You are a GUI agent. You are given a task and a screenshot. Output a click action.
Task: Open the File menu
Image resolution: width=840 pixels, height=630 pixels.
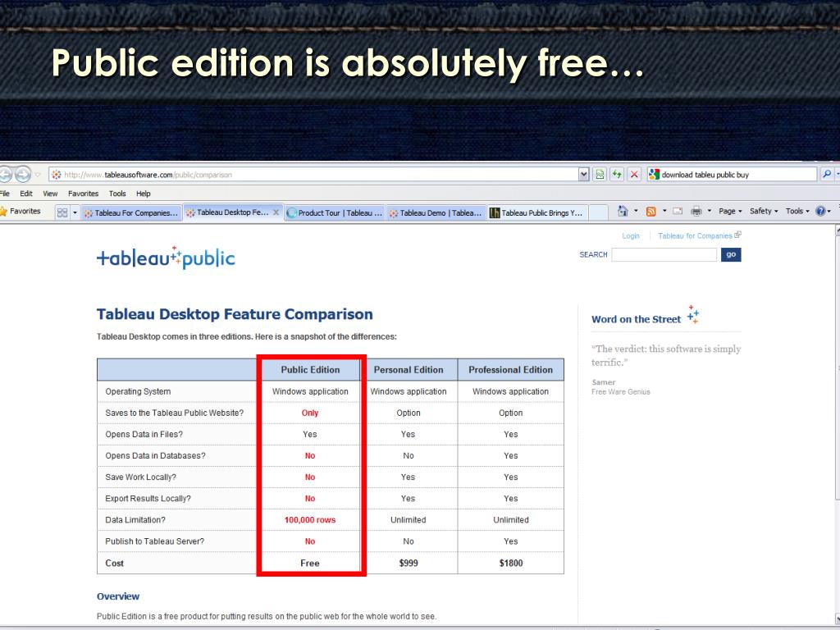point(5,194)
